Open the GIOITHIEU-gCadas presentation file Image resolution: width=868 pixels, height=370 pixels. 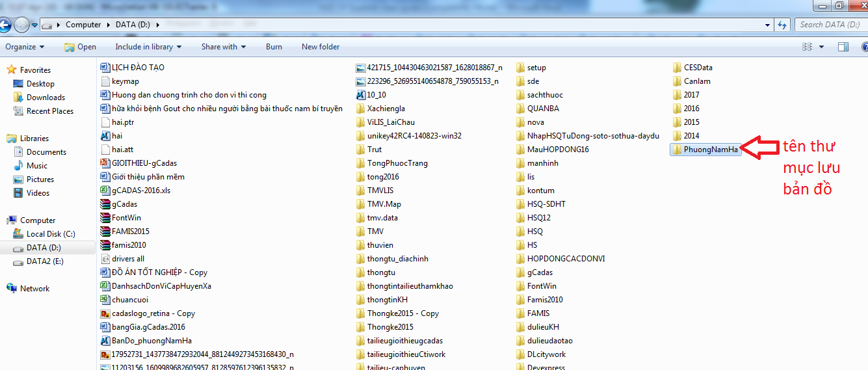coord(144,163)
